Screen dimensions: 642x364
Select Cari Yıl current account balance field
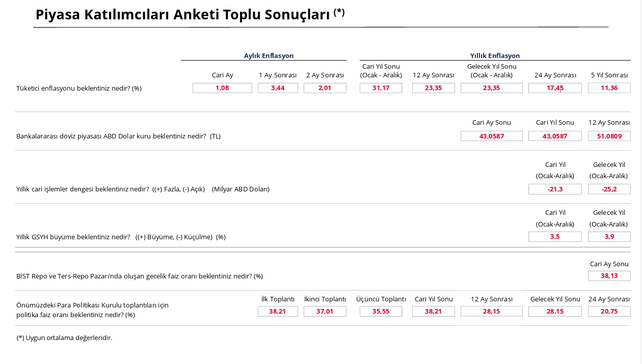click(x=555, y=189)
